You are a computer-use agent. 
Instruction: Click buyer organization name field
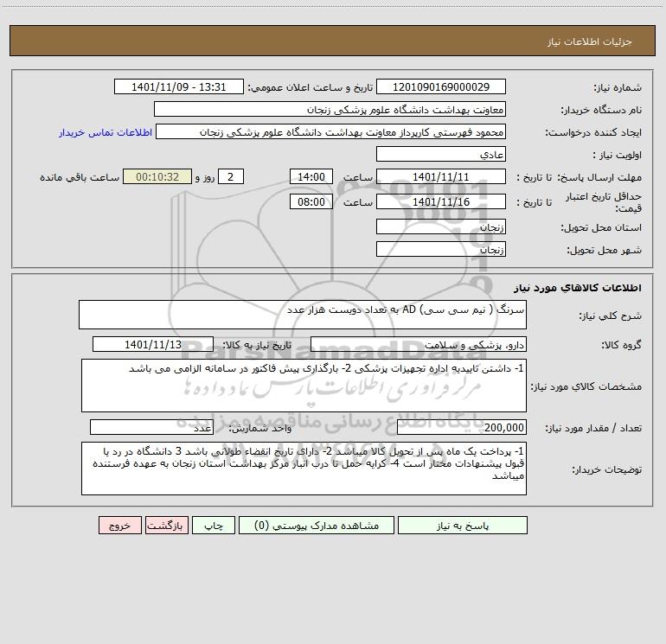tap(330, 109)
